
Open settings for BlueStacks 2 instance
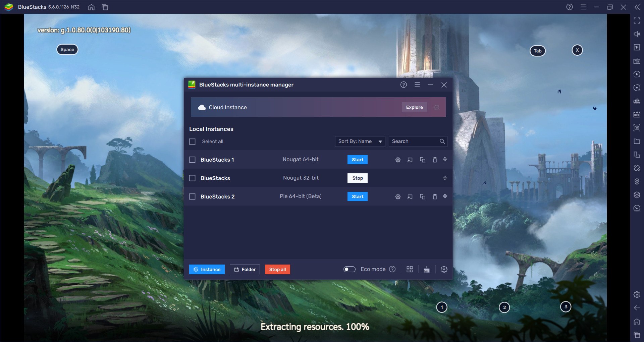coord(398,197)
